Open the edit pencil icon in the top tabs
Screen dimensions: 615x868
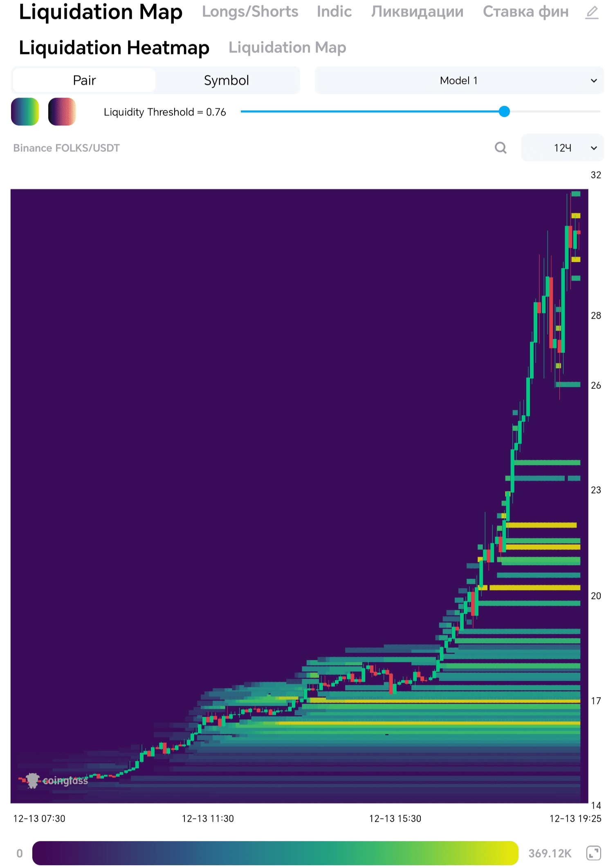pyautogui.click(x=592, y=12)
